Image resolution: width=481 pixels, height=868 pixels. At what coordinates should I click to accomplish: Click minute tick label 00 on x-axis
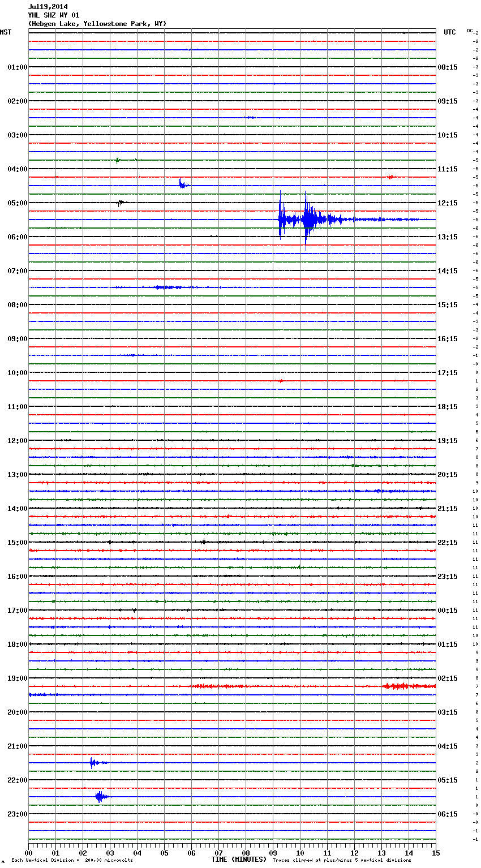pos(28,853)
